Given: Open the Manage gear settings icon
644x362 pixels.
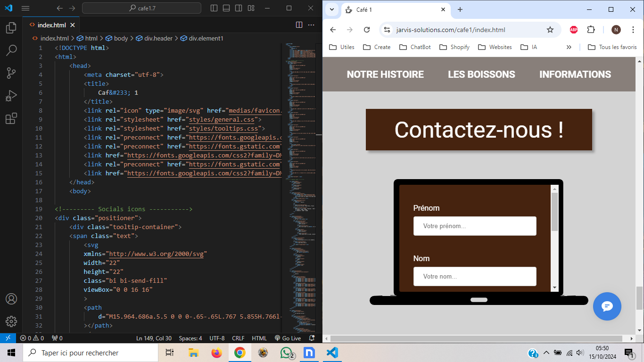Looking at the screenshot, I should (x=11, y=321).
